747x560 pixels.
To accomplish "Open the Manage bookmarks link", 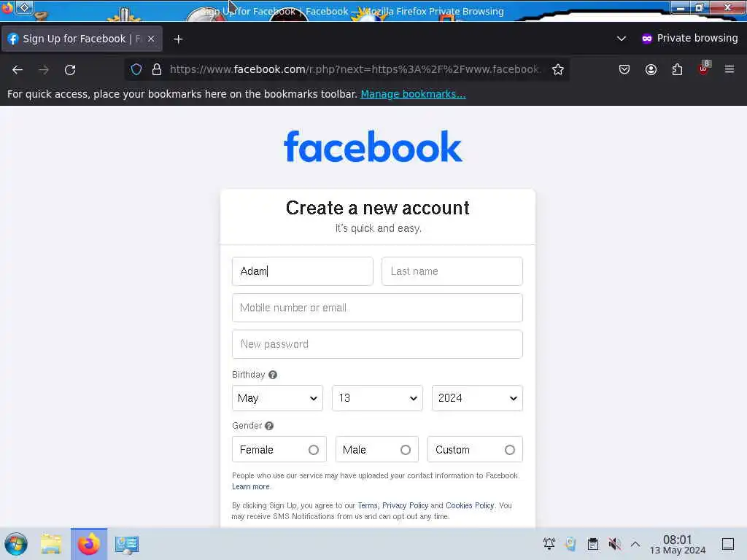I will (413, 94).
